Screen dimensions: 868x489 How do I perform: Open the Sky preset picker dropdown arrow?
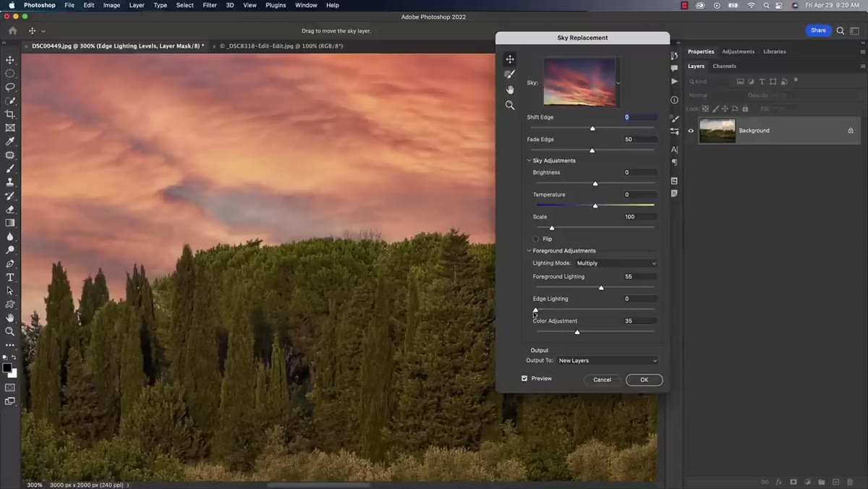click(618, 83)
